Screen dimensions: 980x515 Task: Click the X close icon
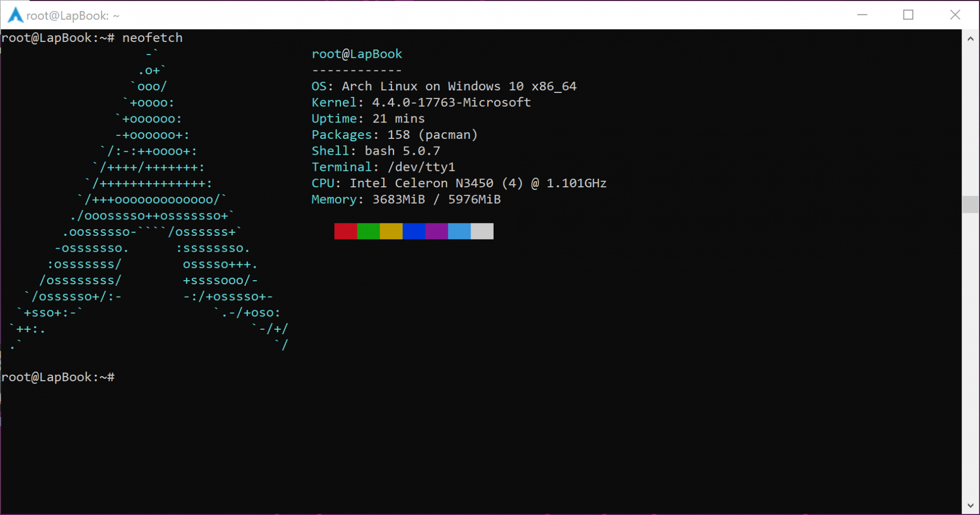[x=955, y=15]
